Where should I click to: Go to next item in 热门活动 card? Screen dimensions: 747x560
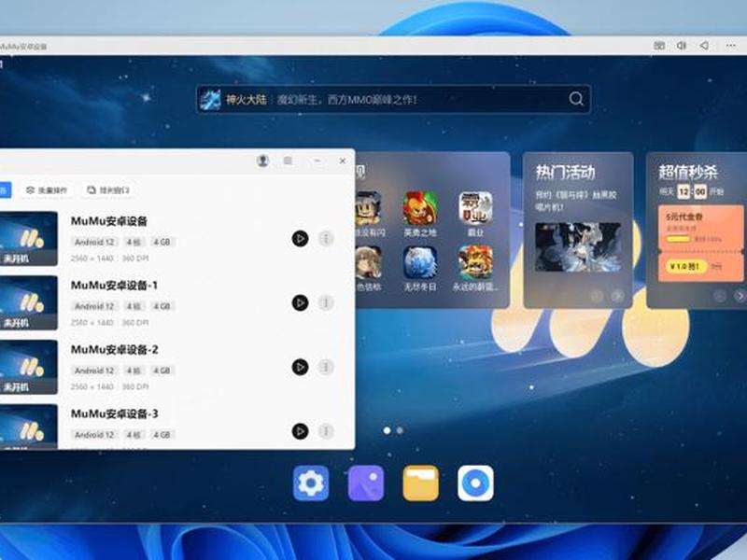point(617,296)
